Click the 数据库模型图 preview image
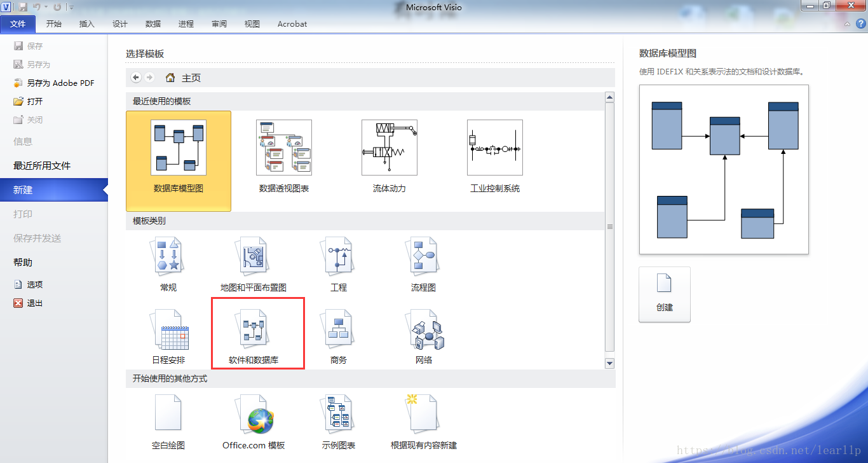 (x=724, y=169)
